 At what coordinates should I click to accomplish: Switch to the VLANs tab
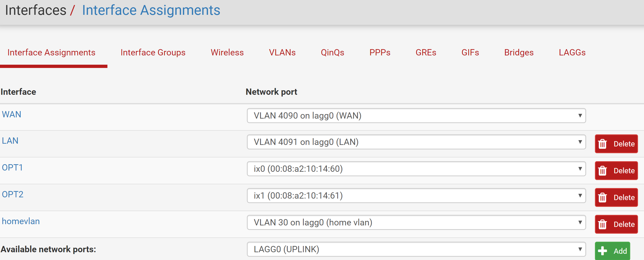pos(282,52)
